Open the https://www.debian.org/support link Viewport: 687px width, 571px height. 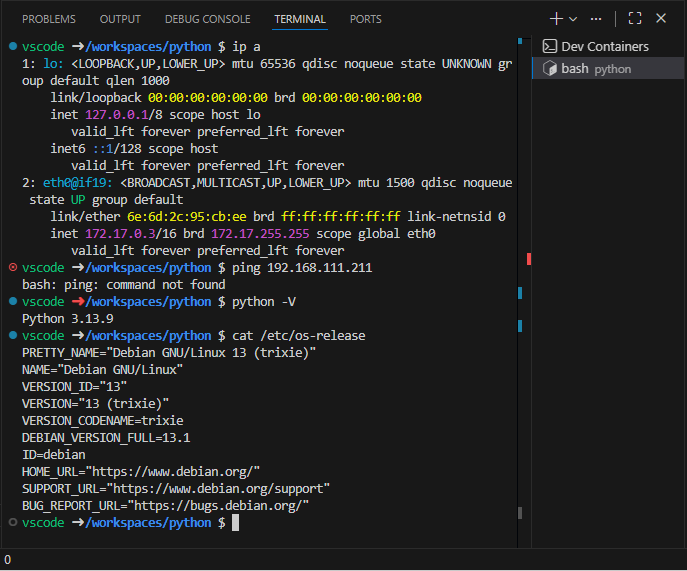click(x=218, y=489)
